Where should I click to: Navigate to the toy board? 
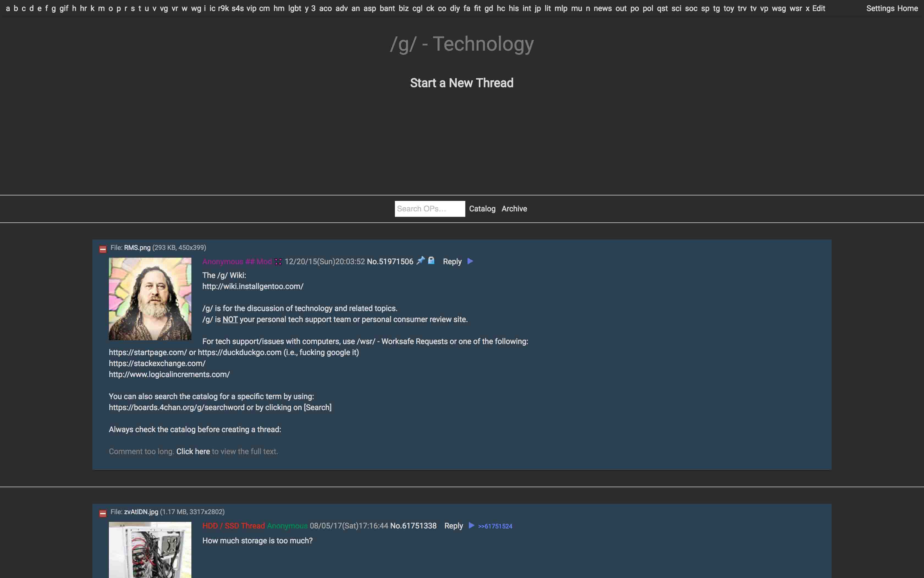coord(728,9)
